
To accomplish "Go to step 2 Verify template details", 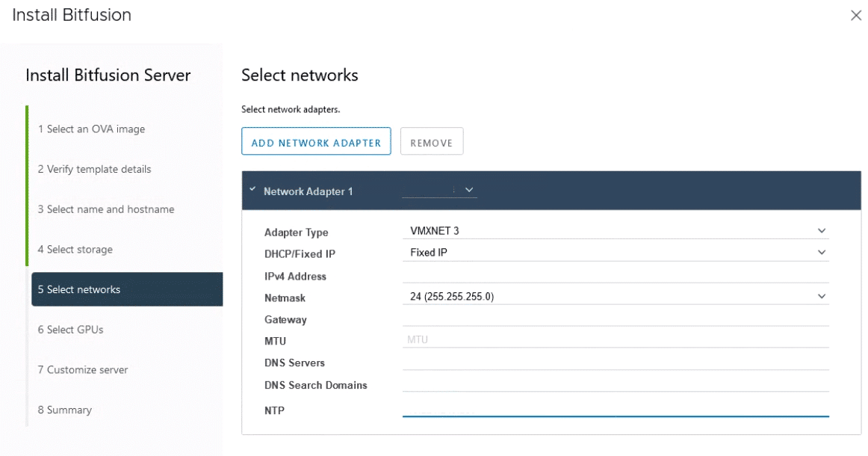I will click(x=94, y=169).
